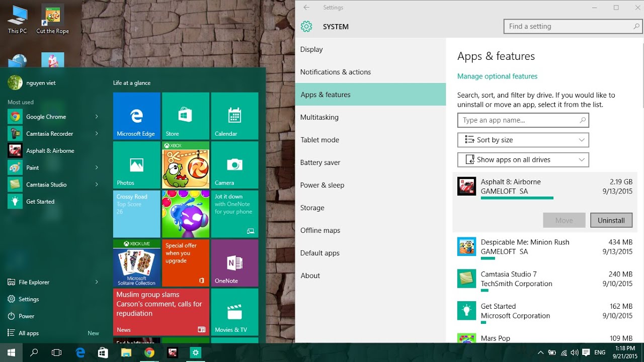Image resolution: width=644 pixels, height=362 pixels.
Task: Click the Asphalt 8 app icon in list
Action: (x=466, y=187)
